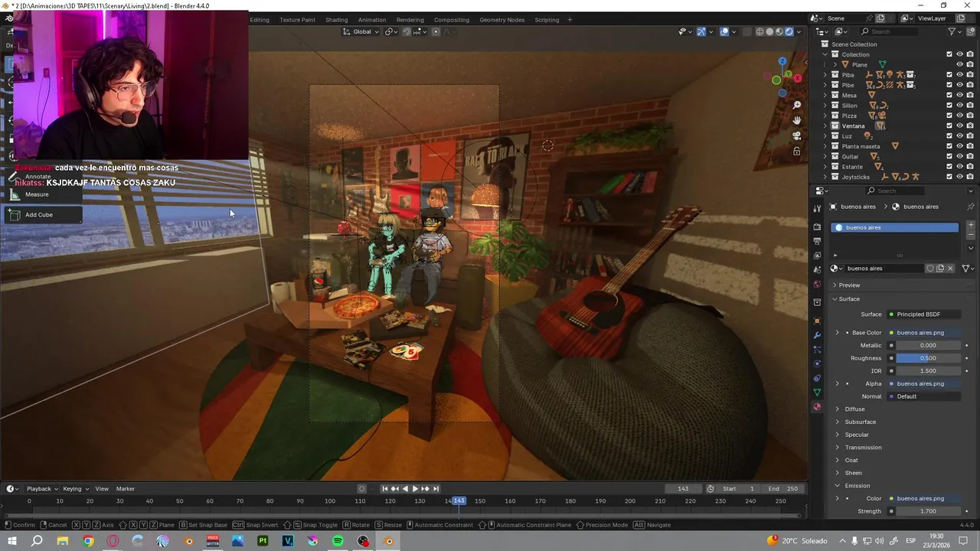
Task: Unlink the buenos aires material with X
Action: click(x=950, y=269)
